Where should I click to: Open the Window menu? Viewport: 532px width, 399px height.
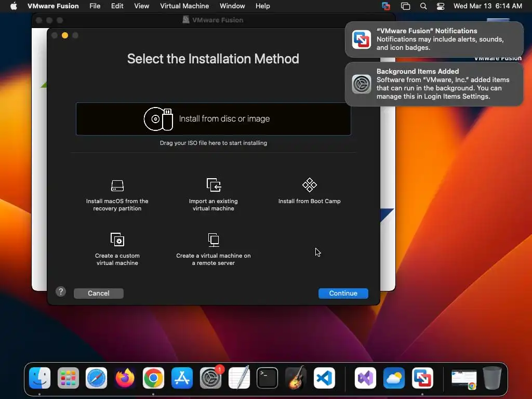pos(232,6)
